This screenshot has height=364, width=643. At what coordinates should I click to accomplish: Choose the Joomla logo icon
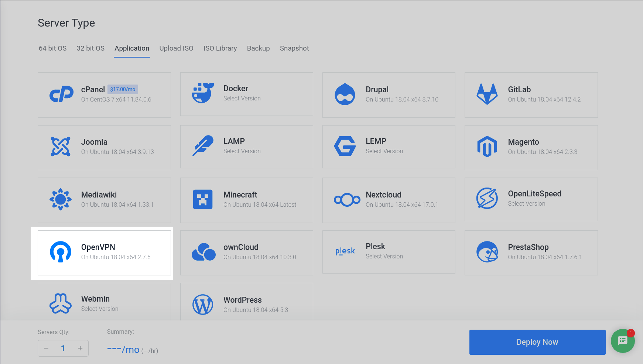click(61, 147)
